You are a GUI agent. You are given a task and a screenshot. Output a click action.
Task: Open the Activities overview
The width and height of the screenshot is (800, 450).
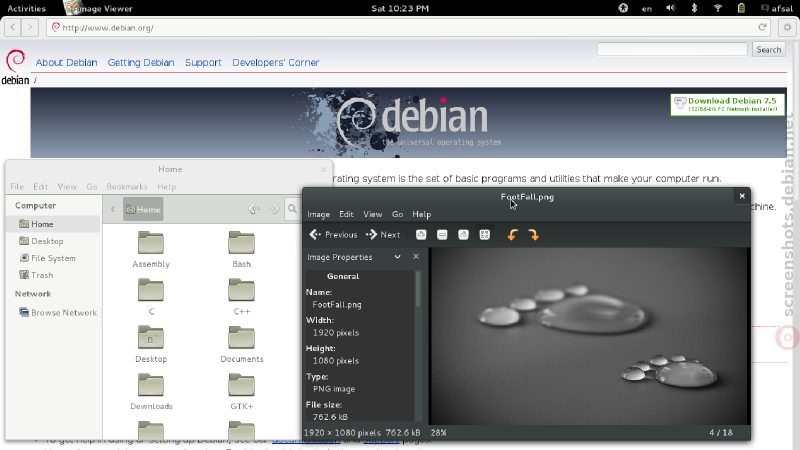[x=27, y=8]
